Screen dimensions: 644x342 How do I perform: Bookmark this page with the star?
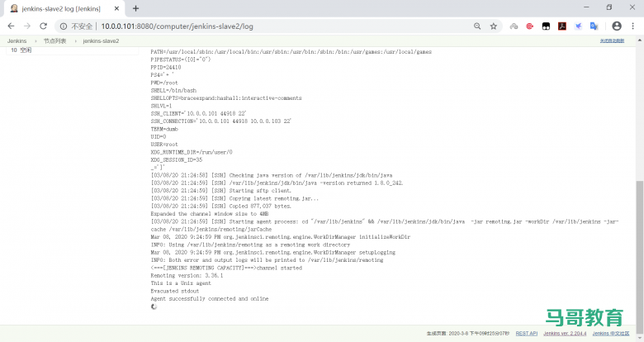pyautogui.click(x=493, y=26)
